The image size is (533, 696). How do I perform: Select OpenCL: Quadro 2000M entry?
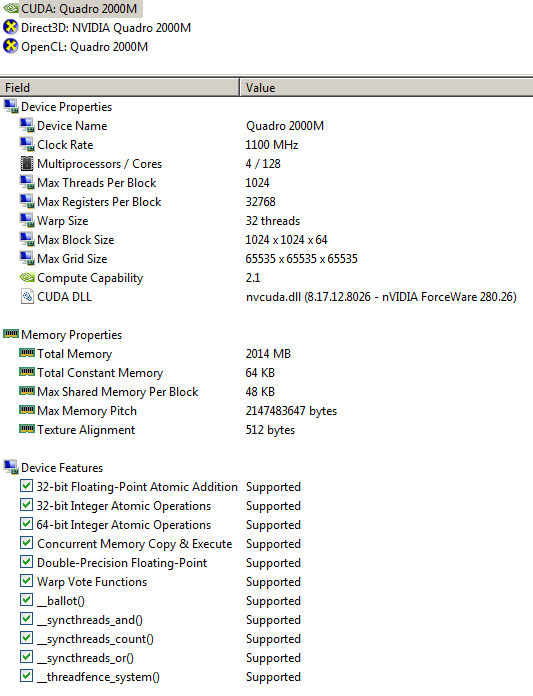84,47
